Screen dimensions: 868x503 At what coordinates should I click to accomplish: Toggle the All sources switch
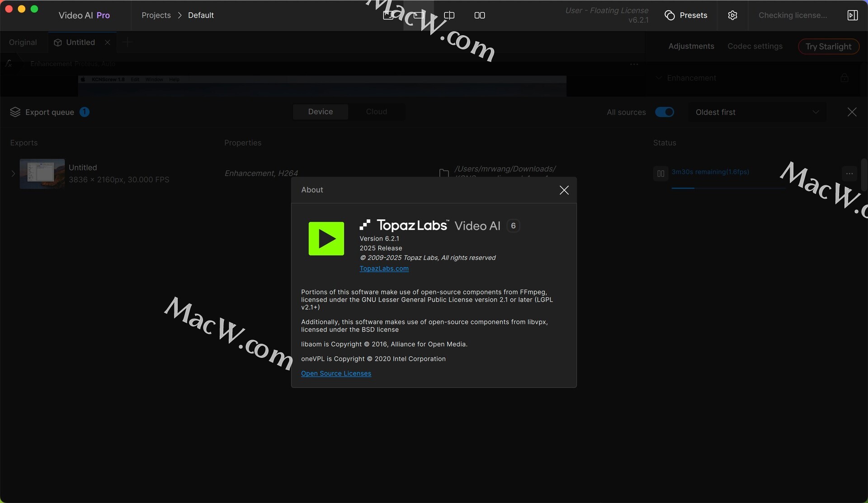click(665, 112)
